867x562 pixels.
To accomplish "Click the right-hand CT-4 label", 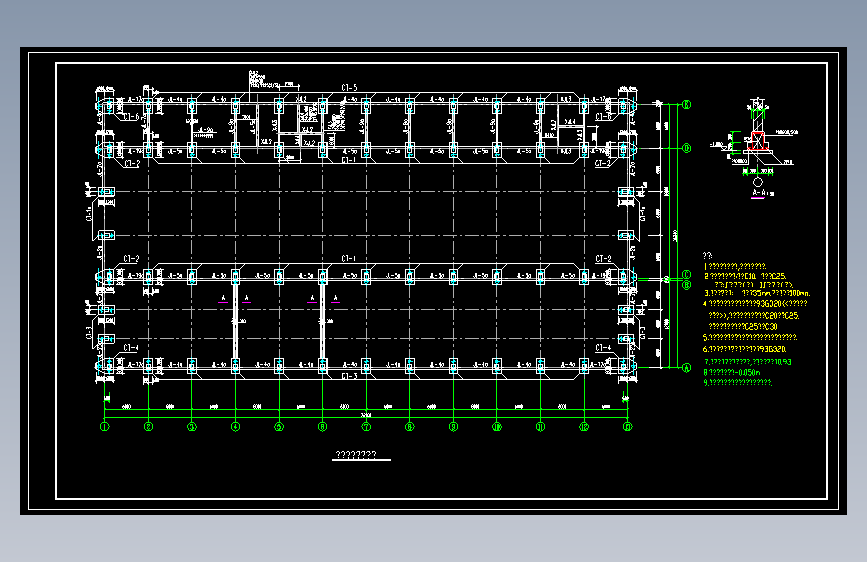I will point(603,348).
